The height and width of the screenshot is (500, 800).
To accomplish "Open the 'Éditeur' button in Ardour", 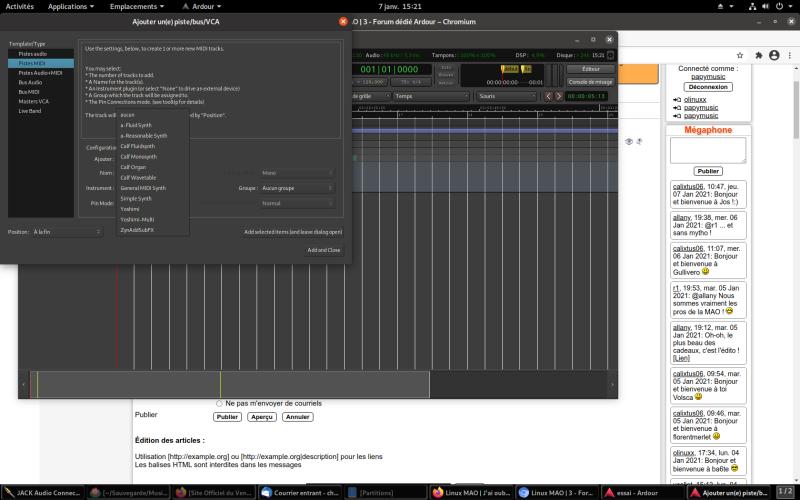I will (590, 69).
